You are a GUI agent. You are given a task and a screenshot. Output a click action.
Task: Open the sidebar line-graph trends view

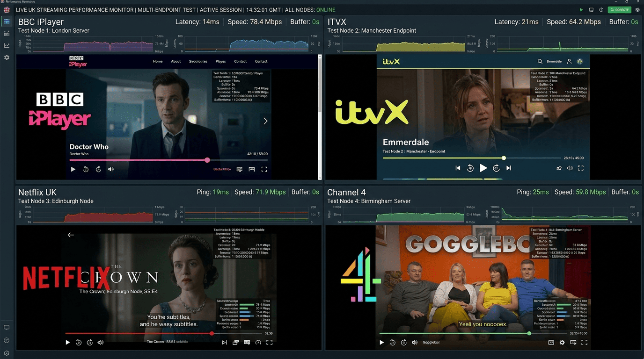[x=7, y=45]
